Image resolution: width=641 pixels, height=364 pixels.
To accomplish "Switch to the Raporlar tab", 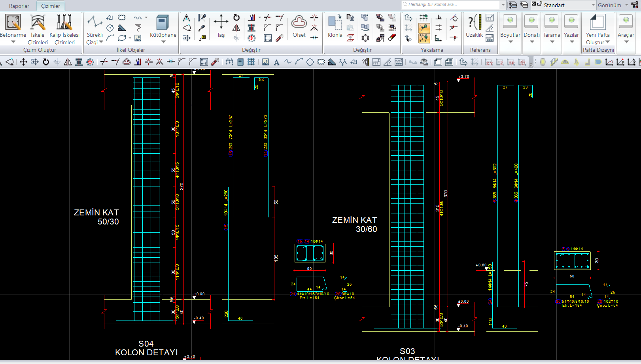I will (19, 6).
